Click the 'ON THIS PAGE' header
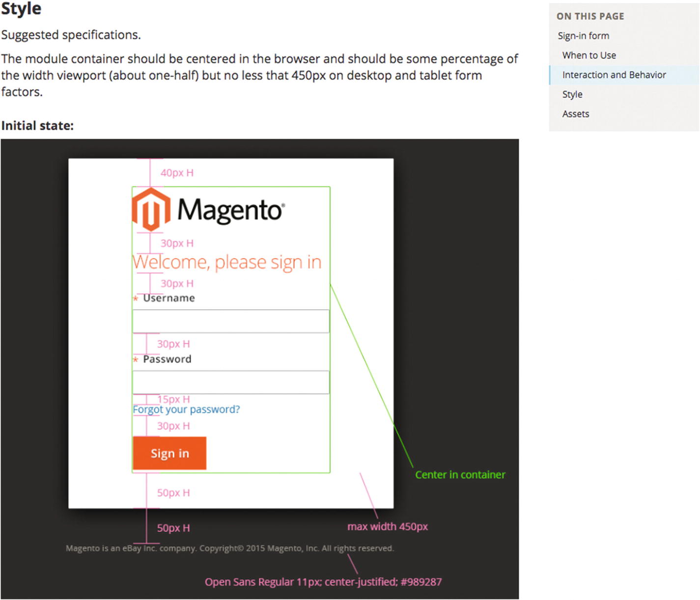This screenshot has width=700, height=600. [590, 16]
